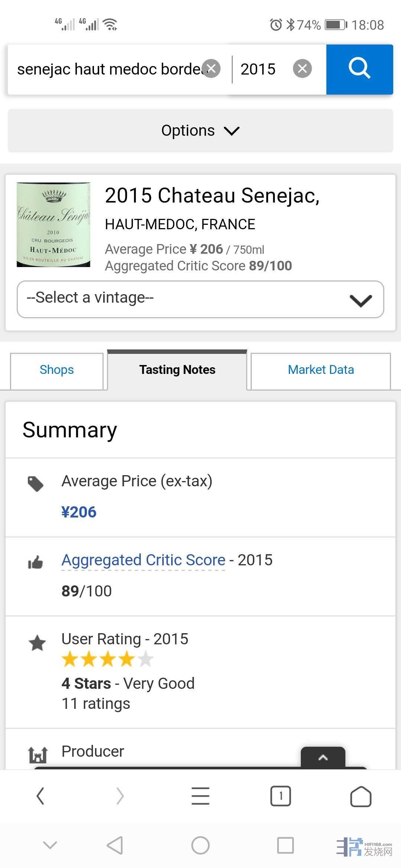
Task: Clear the wine name search text
Action: pos(211,69)
